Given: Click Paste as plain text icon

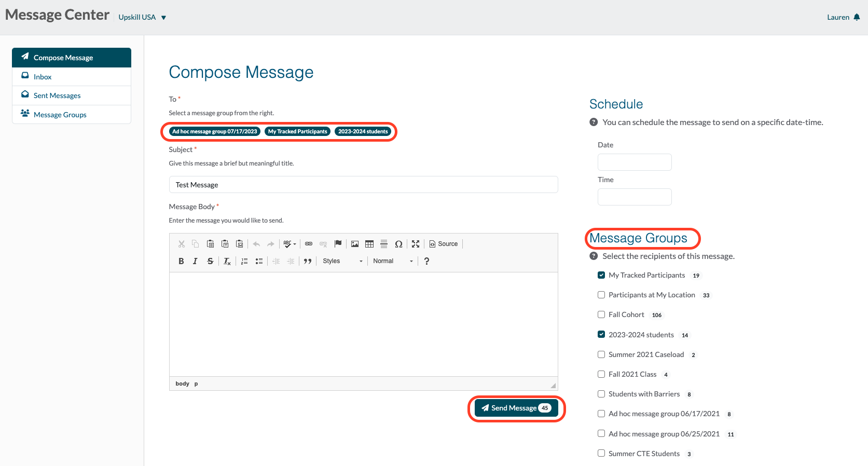Looking at the screenshot, I should 225,244.
